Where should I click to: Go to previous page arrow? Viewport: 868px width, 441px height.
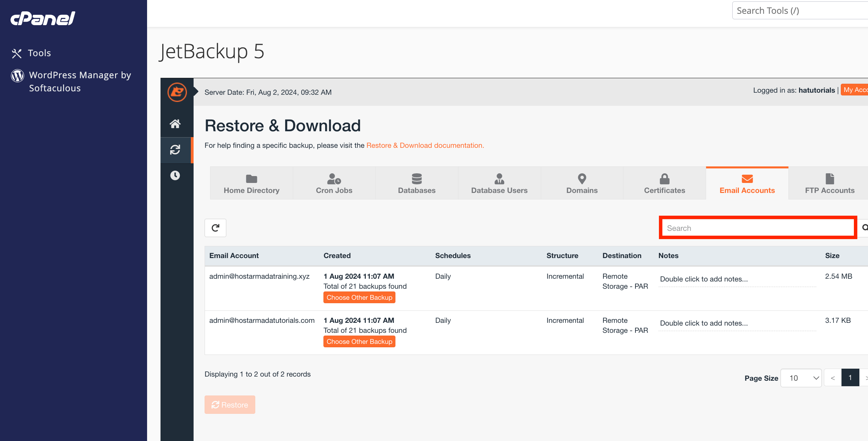(x=833, y=378)
